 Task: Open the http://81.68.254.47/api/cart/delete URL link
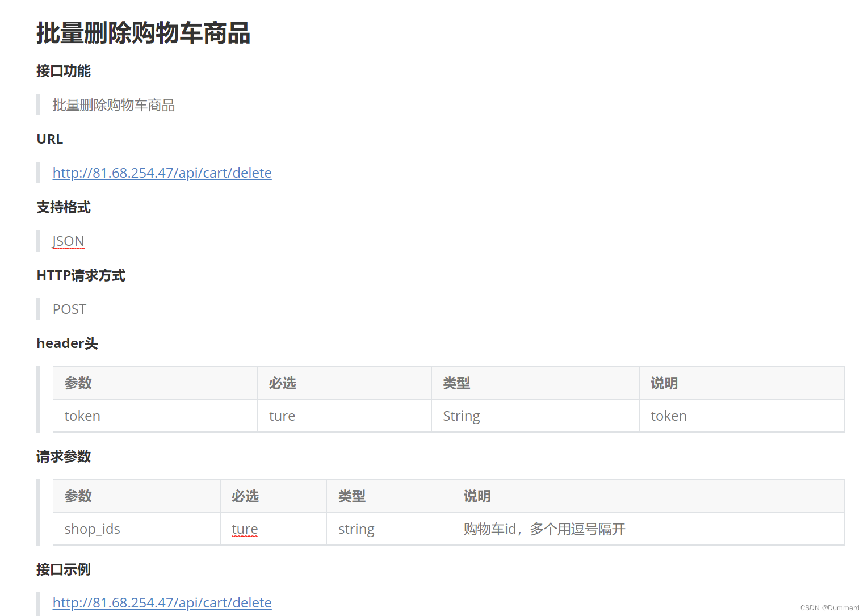(162, 173)
